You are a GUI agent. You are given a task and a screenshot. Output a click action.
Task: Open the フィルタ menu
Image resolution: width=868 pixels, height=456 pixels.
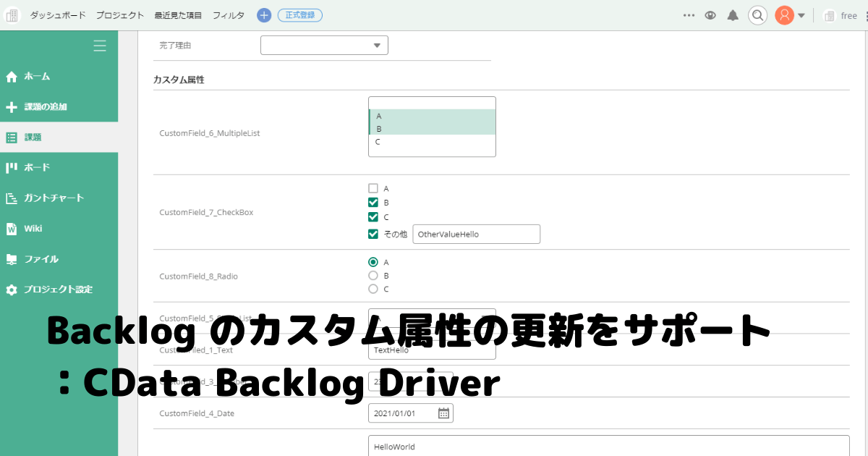[x=229, y=15]
